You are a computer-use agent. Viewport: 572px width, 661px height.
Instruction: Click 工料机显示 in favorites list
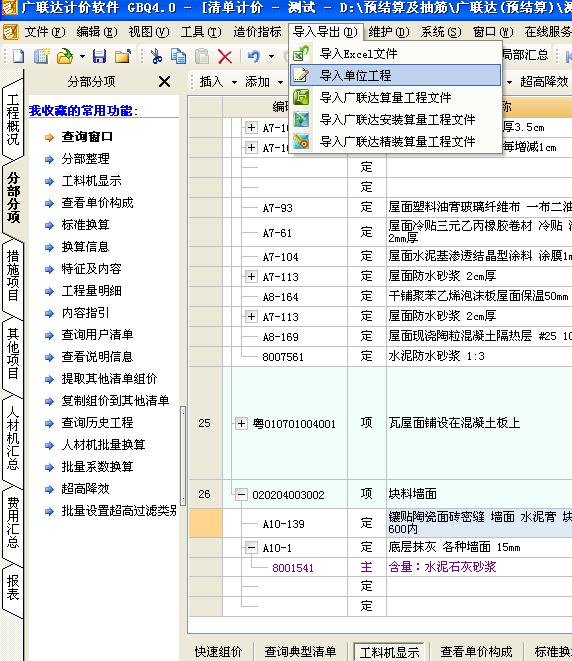(x=91, y=180)
